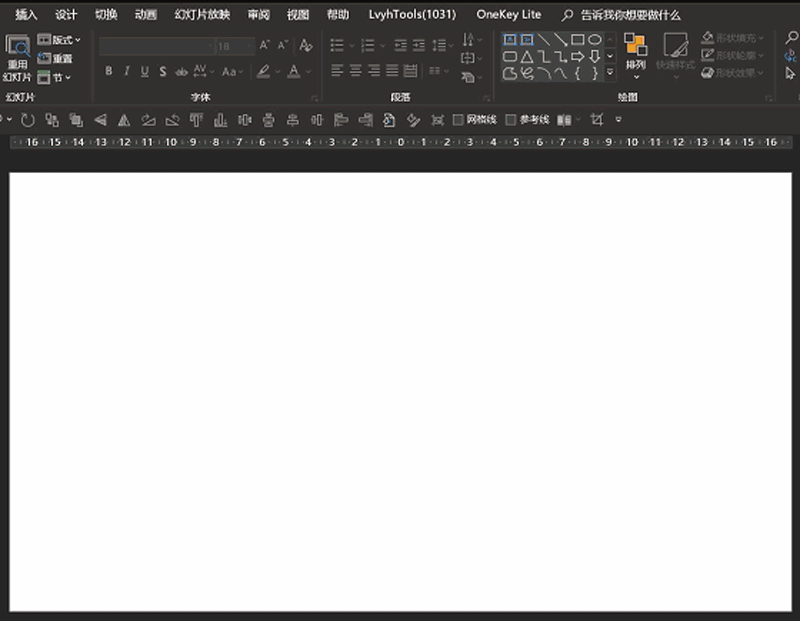Click the Reset (重置) slide button

[x=55, y=59]
